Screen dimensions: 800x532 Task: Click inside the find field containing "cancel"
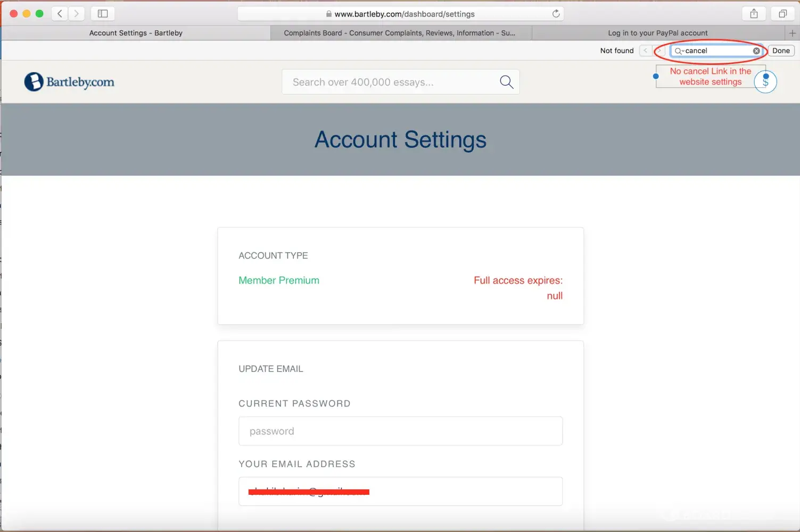point(717,51)
